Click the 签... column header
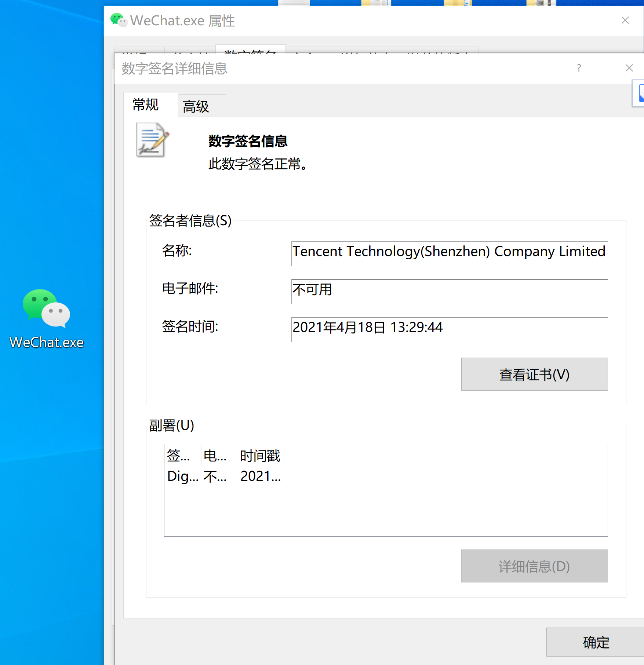 [x=183, y=456]
